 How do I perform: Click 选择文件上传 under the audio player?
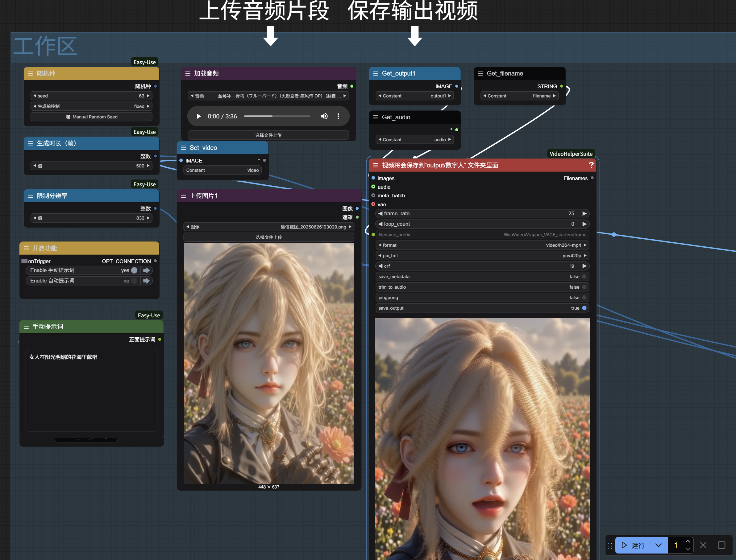coord(268,135)
